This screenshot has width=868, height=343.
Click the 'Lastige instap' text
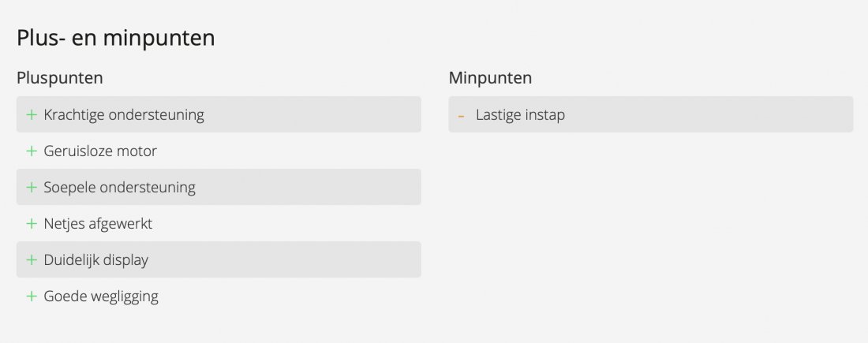520,115
